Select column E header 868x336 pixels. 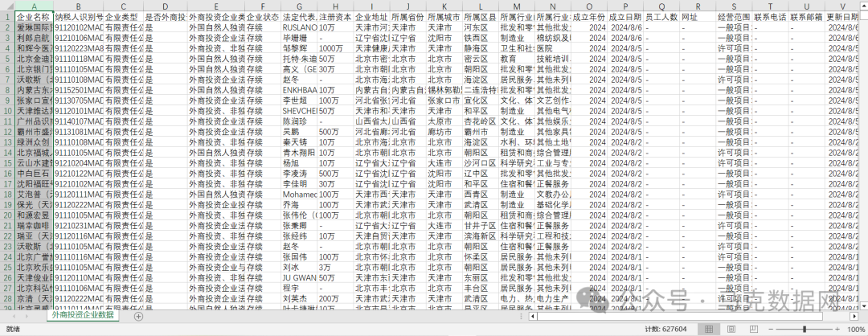click(x=216, y=6)
